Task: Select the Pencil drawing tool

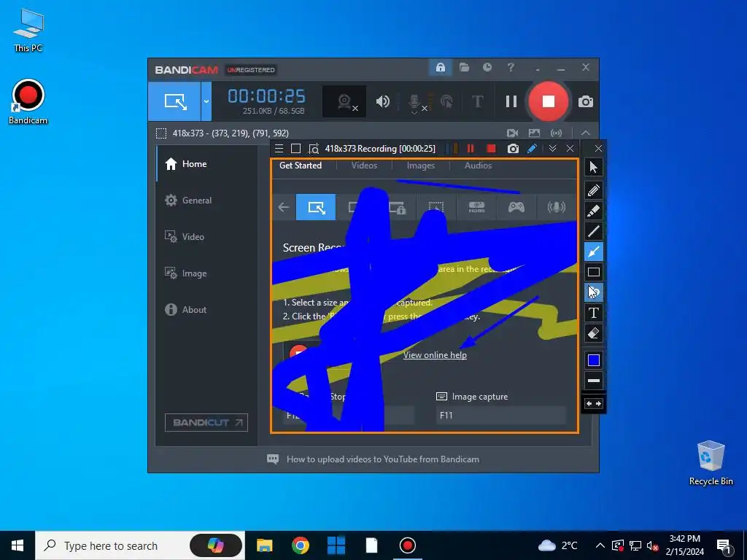Action: click(593, 190)
